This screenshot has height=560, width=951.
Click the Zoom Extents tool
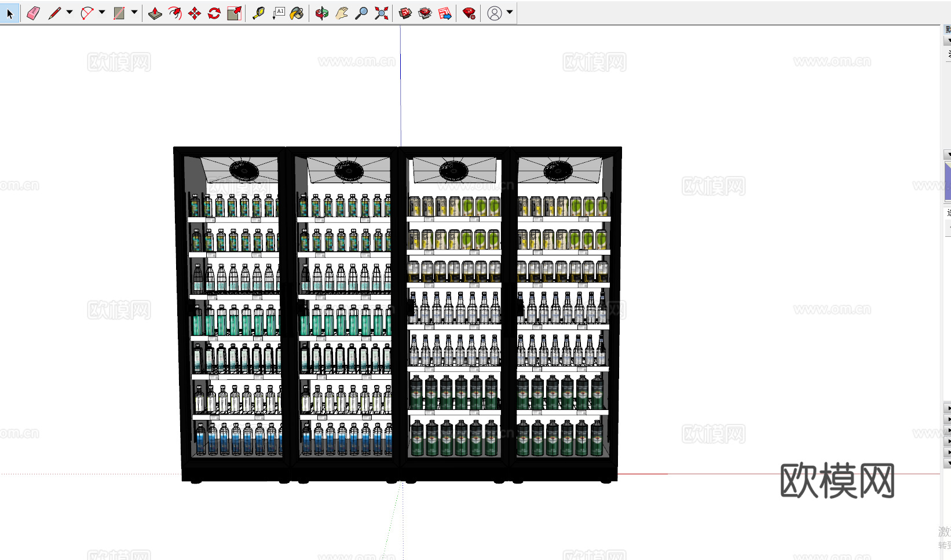[x=381, y=13]
